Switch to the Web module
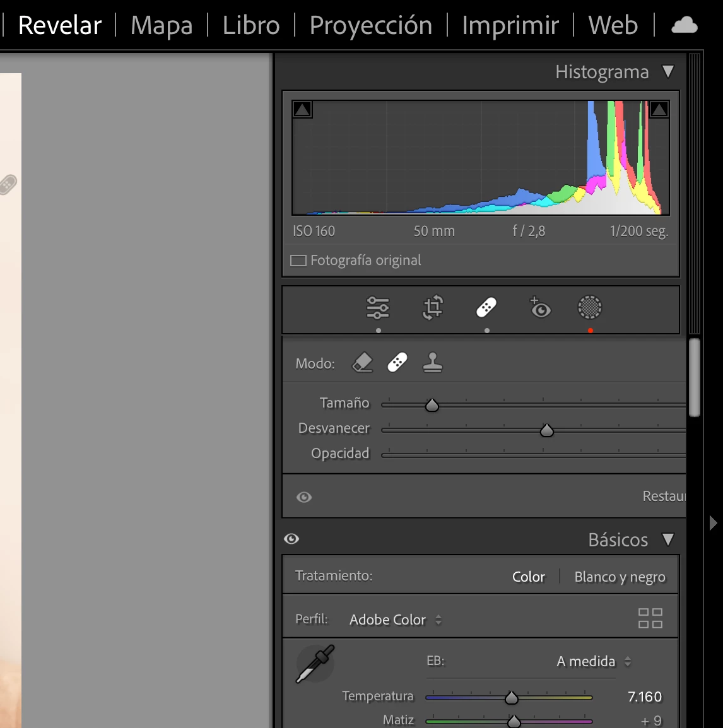This screenshot has height=728, width=723. coord(613,25)
